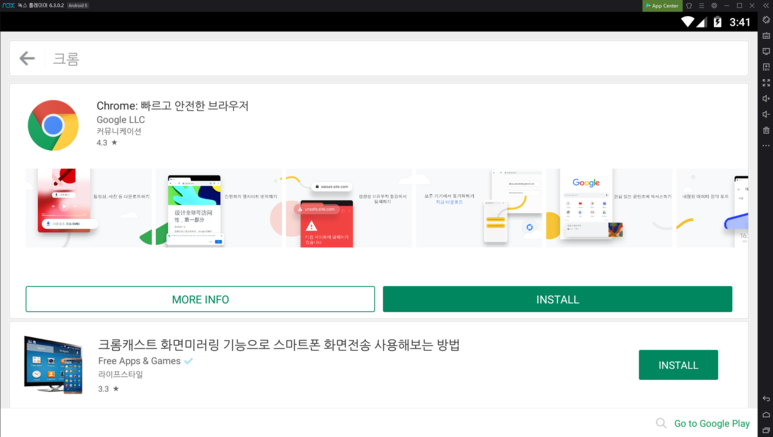Click the MORE INFO button

[x=200, y=299]
